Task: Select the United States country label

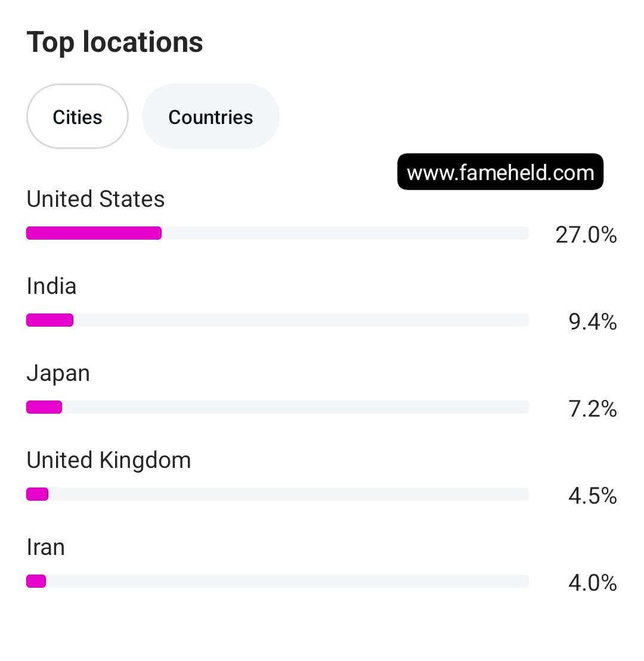Action: pyautogui.click(x=95, y=199)
